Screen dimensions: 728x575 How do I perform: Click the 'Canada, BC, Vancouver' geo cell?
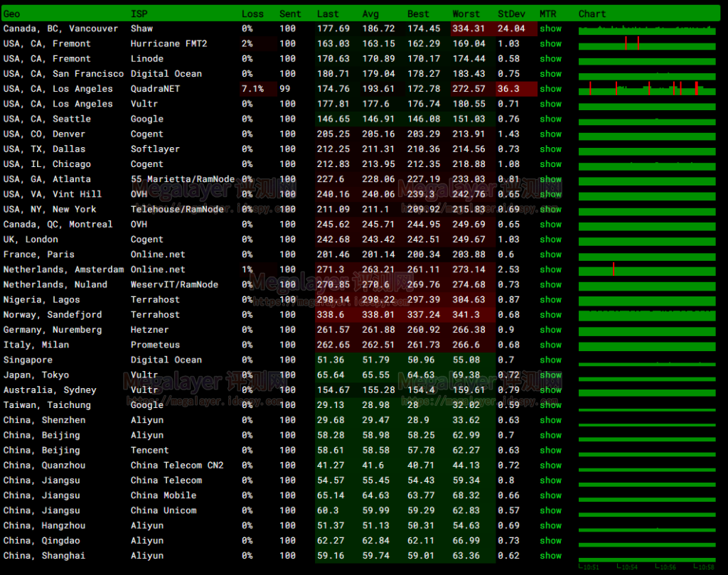tap(60, 28)
